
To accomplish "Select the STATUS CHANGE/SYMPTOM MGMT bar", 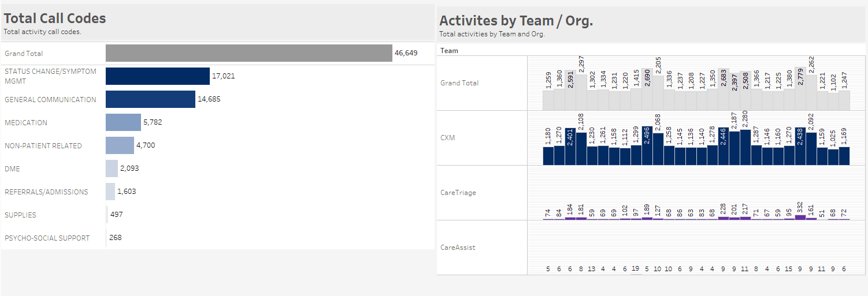I will [x=157, y=76].
